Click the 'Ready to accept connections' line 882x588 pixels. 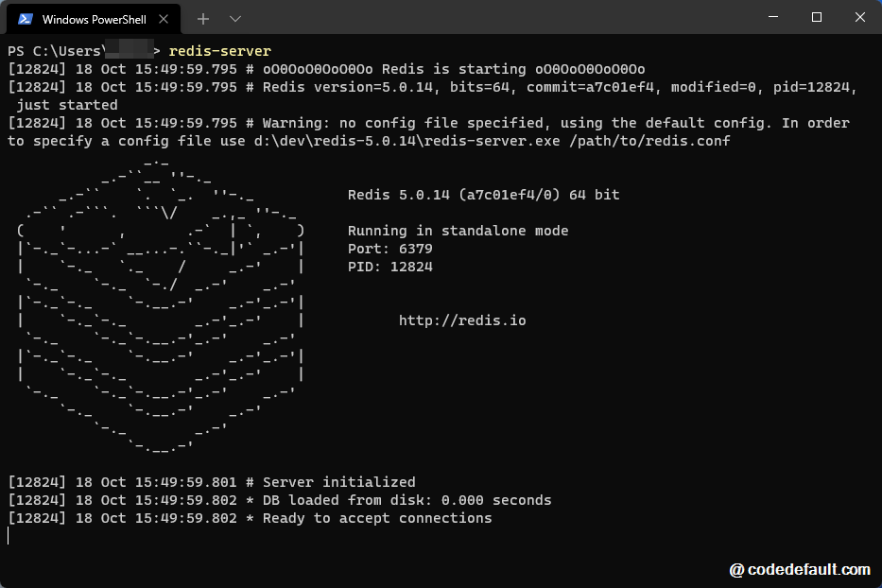click(x=376, y=518)
